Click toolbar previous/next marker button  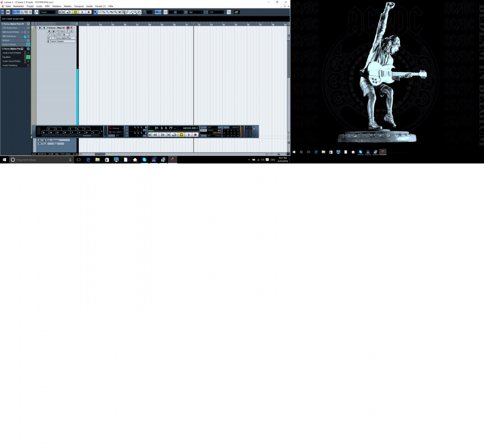click(x=62, y=12)
